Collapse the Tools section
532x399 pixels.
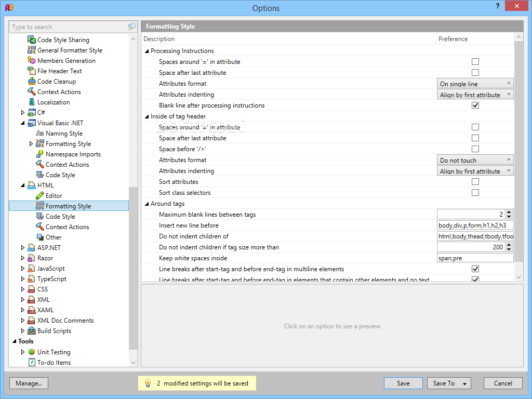[x=14, y=341]
